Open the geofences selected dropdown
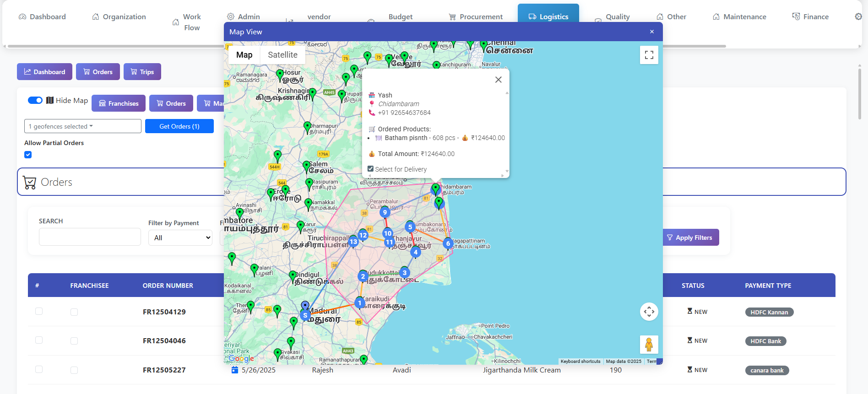 82,126
